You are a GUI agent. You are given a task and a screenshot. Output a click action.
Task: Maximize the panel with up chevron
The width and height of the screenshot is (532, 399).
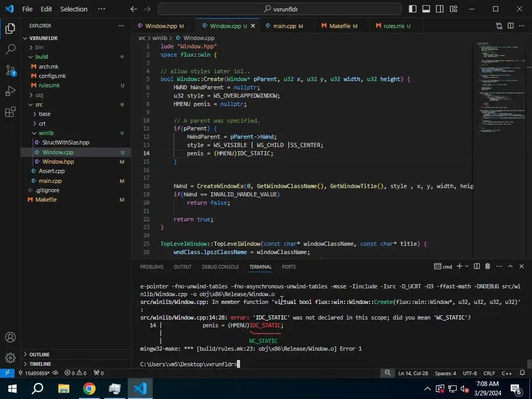[510, 267]
